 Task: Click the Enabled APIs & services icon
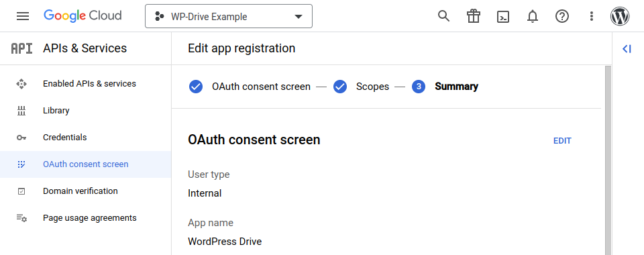pyautogui.click(x=21, y=84)
